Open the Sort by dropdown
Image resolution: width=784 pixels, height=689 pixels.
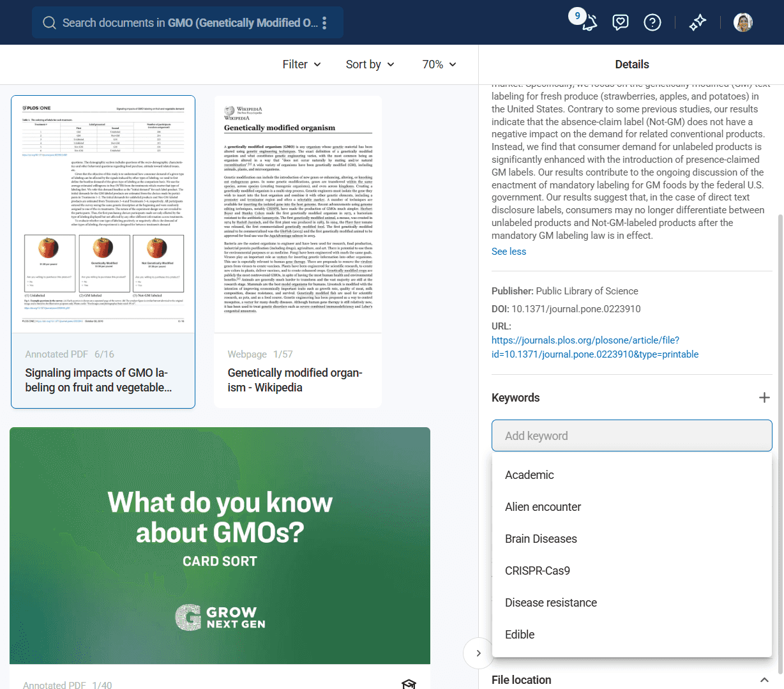[370, 64]
